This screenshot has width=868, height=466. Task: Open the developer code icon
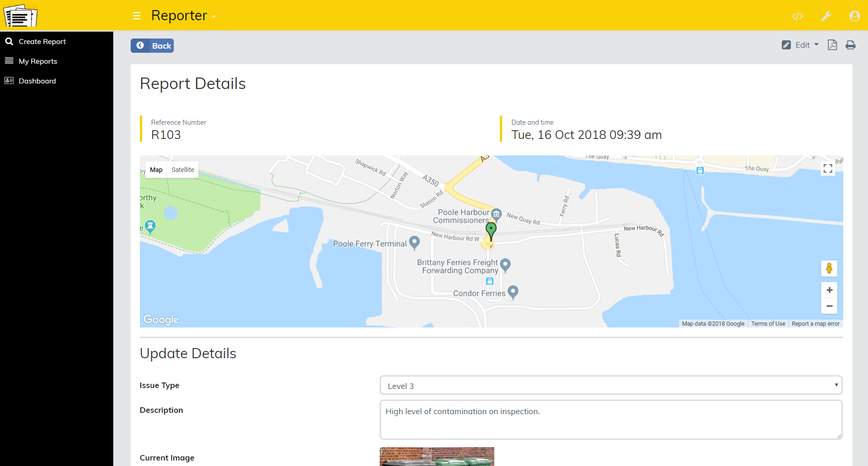[x=797, y=17]
